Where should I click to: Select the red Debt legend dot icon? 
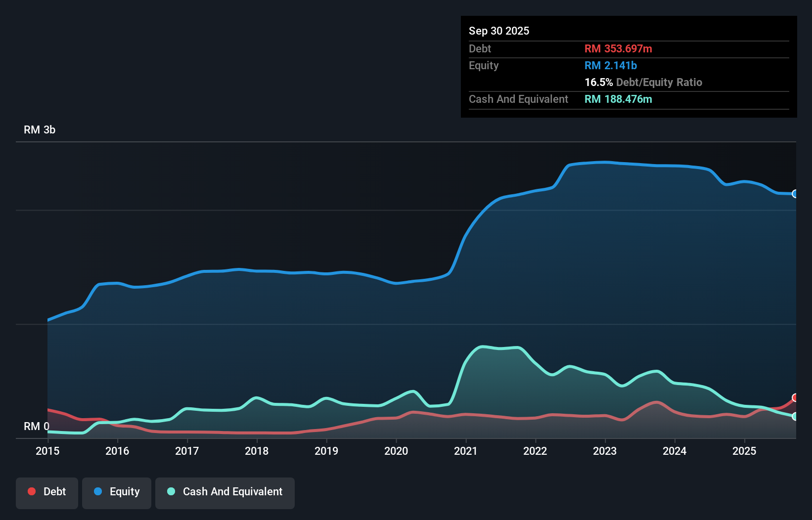[x=31, y=491]
